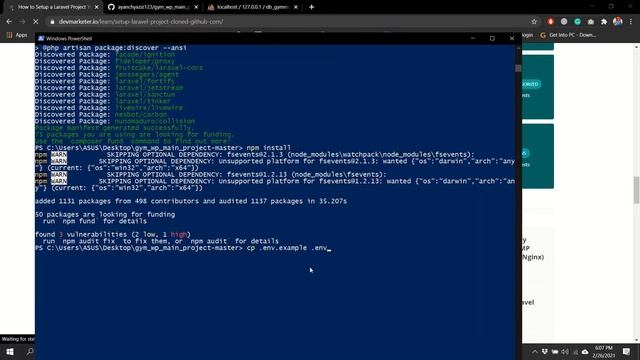This screenshot has height=360, width=640.
Task: Click 'livewire/livewire' discovered package line
Action: [109, 108]
